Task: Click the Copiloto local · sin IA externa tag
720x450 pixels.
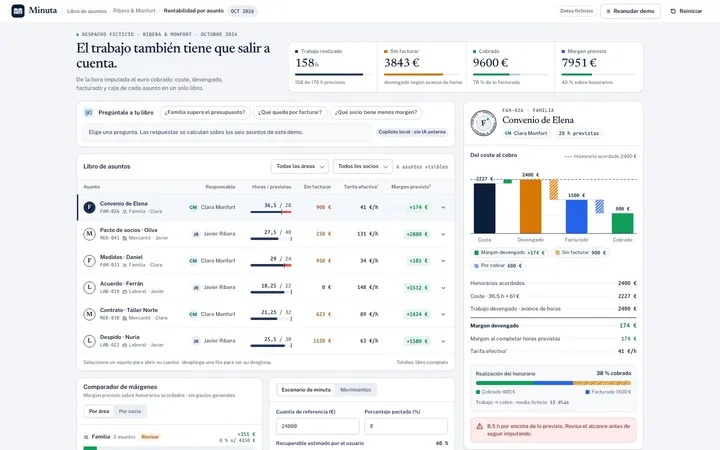Action: tap(412, 132)
